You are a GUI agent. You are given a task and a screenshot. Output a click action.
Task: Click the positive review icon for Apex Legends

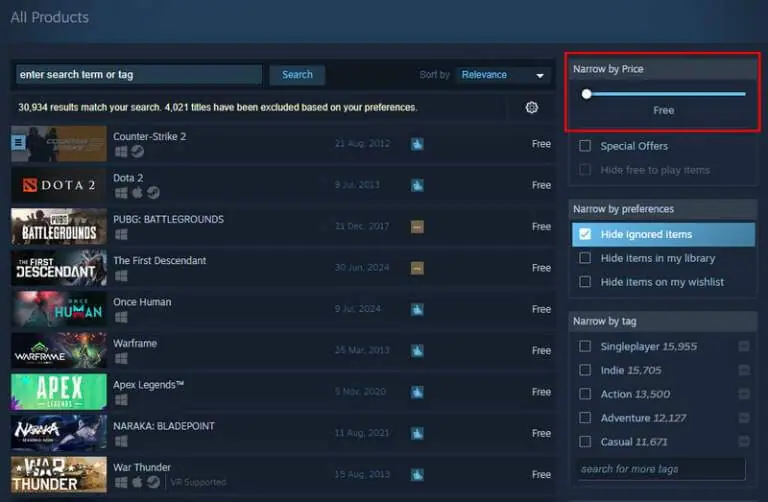417,392
